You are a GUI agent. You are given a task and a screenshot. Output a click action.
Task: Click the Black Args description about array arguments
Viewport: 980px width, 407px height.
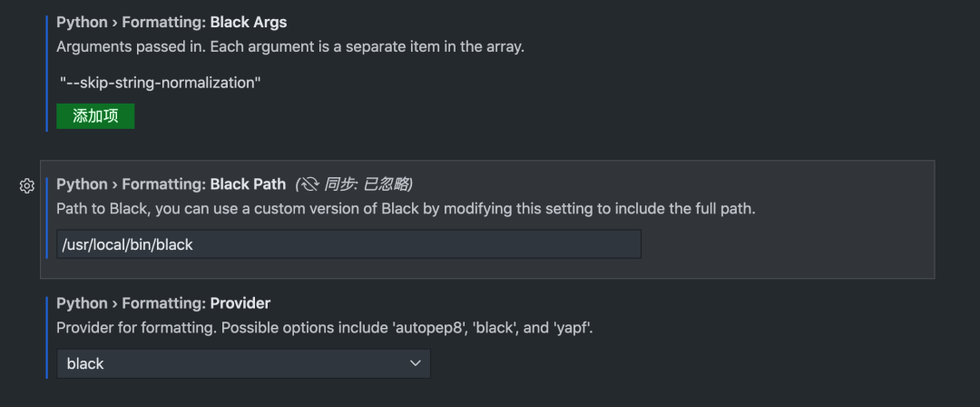(290, 46)
